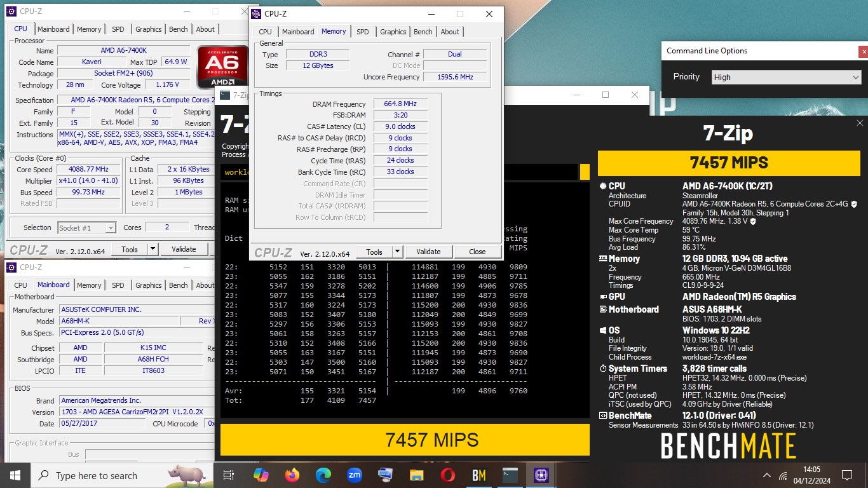
Task: Click Close in the Memory CPU-Z window
Action: pos(477,252)
